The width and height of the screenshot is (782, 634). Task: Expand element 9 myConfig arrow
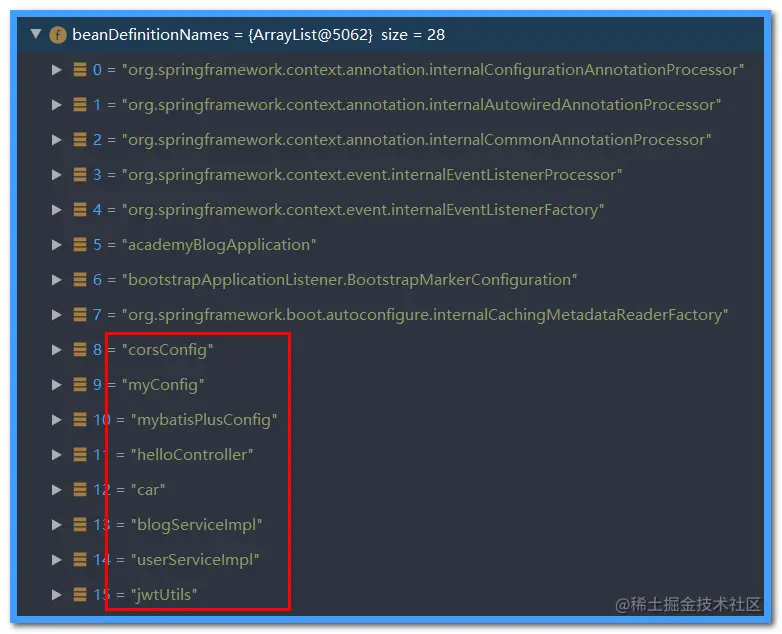click(57, 385)
